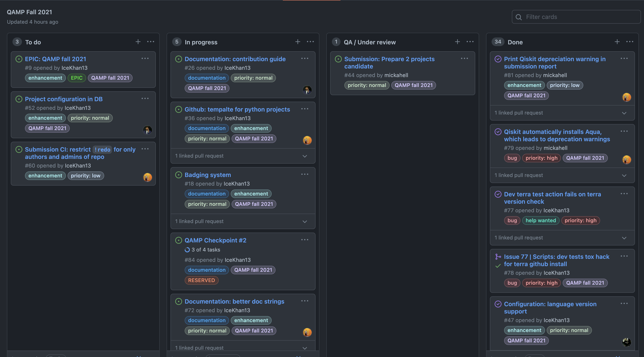
Task: Open the To do column options menu
Action: [x=151, y=42]
